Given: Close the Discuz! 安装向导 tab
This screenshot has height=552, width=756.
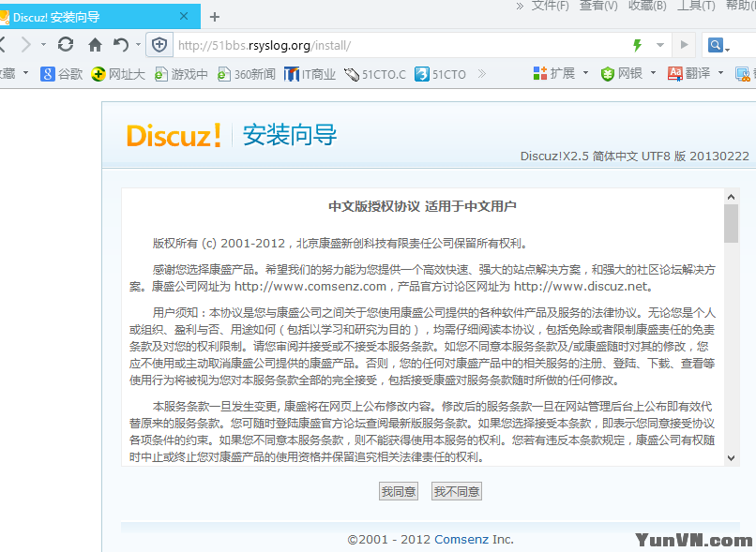Looking at the screenshot, I should tap(184, 16).
